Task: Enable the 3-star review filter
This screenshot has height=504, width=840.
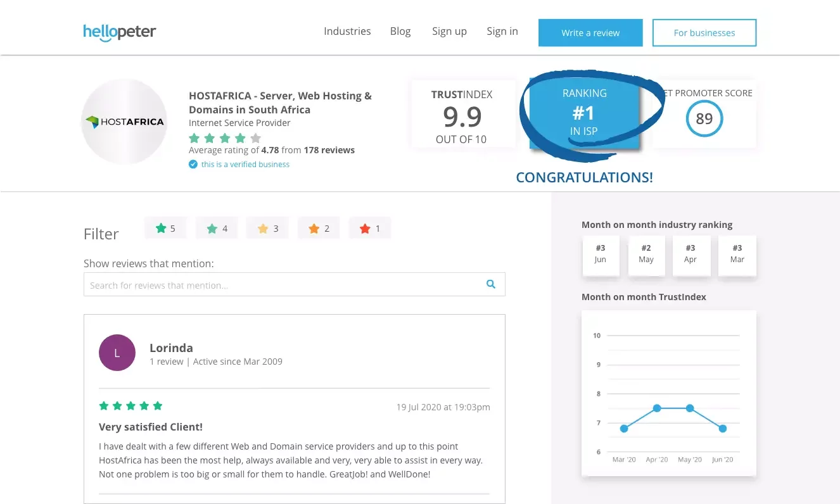Action: tap(267, 228)
